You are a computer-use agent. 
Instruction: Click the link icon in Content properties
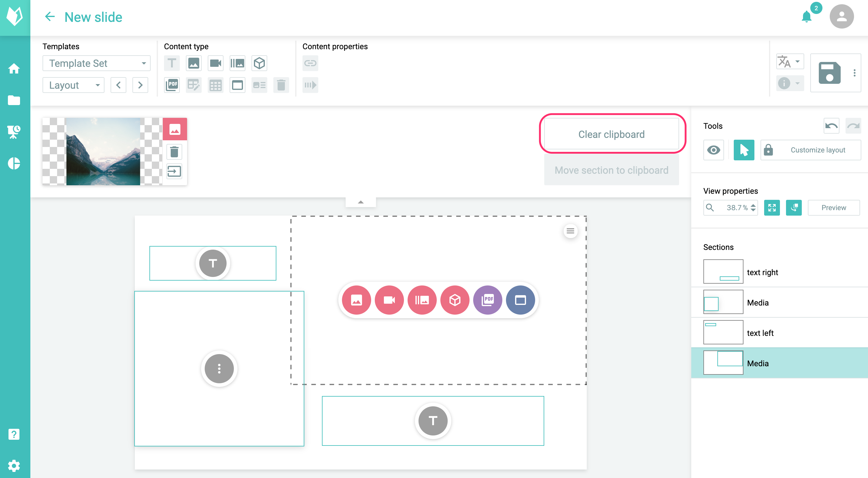pos(310,63)
